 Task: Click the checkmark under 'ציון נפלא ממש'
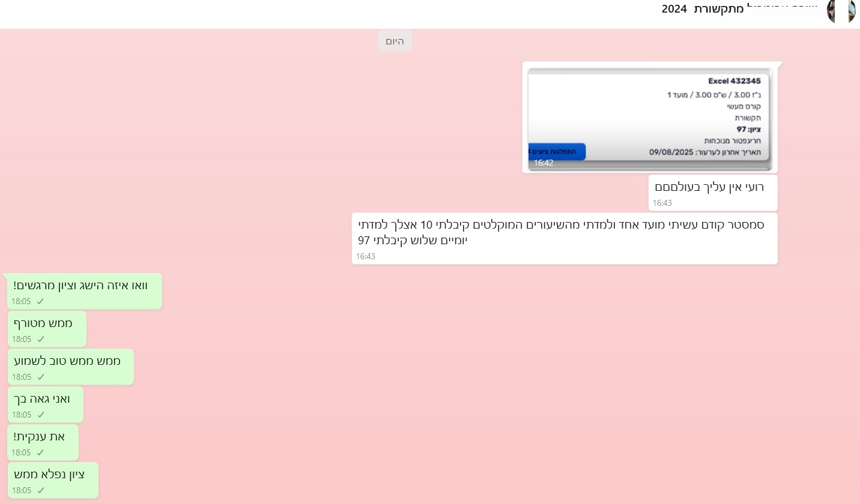pos(40,490)
